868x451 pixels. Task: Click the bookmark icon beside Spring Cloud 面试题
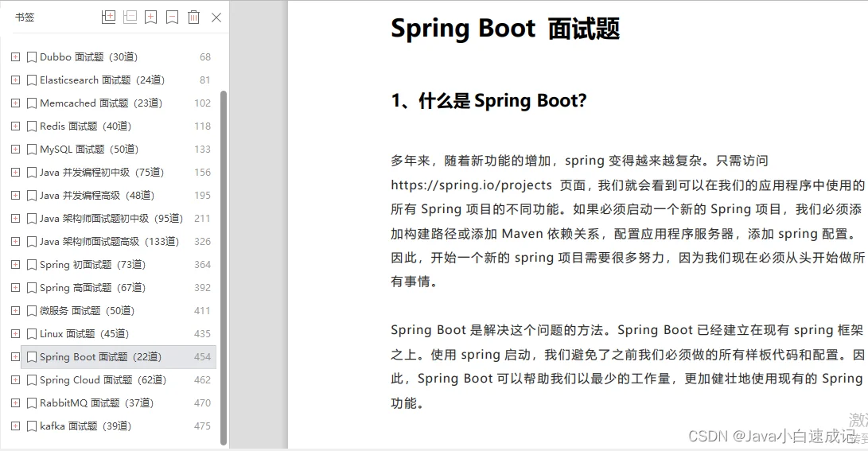pos(32,380)
